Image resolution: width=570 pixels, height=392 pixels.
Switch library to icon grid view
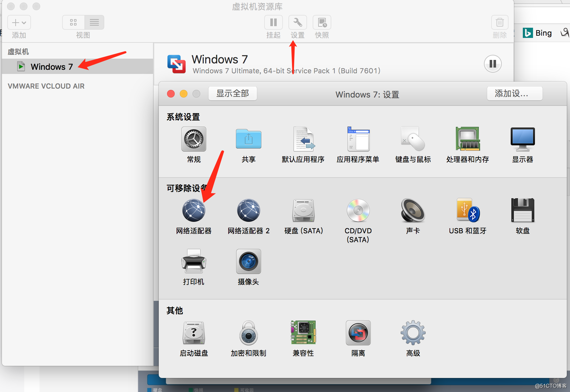coord(73,22)
